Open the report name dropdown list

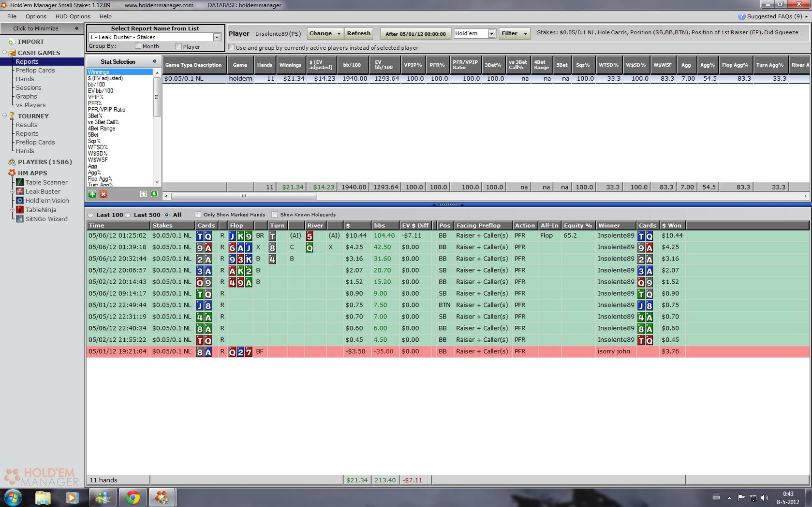[x=217, y=37]
